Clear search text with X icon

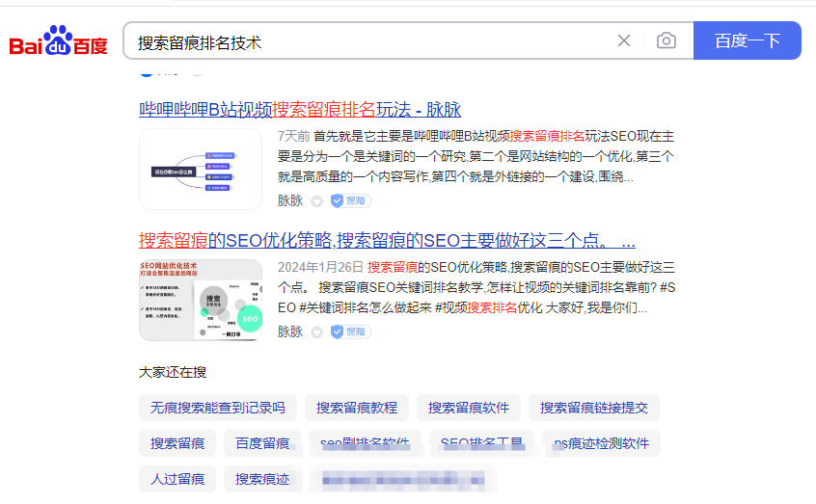pos(624,40)
